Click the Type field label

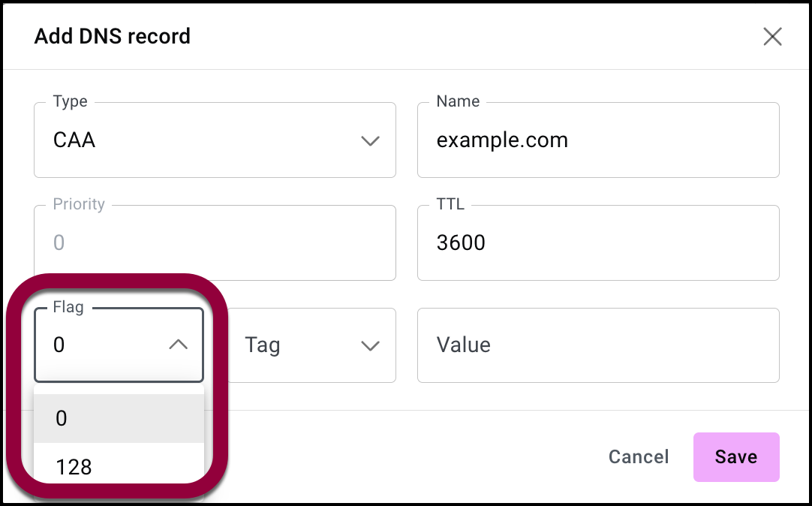pyautogui.click(x=71, y=102)
